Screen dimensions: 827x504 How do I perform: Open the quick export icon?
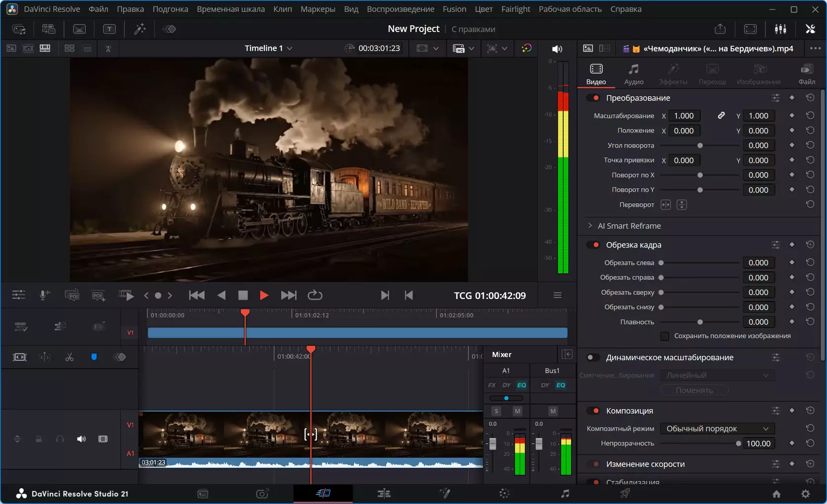tap(720, 29)
